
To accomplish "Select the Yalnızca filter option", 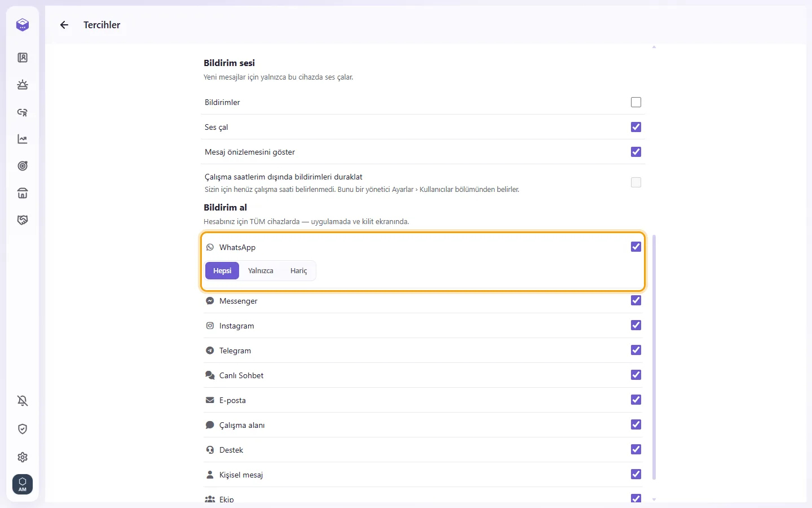I will click(x=261, y=271).
